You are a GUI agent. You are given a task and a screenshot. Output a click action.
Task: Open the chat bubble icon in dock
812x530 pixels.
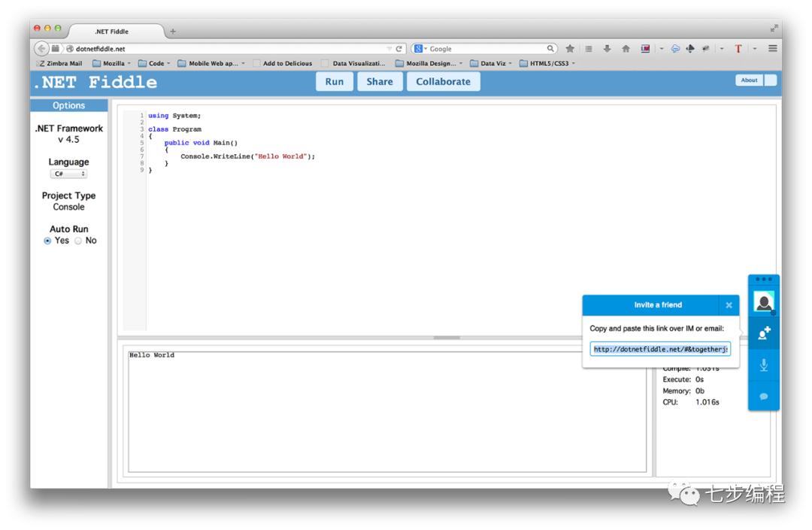[764, 396]
